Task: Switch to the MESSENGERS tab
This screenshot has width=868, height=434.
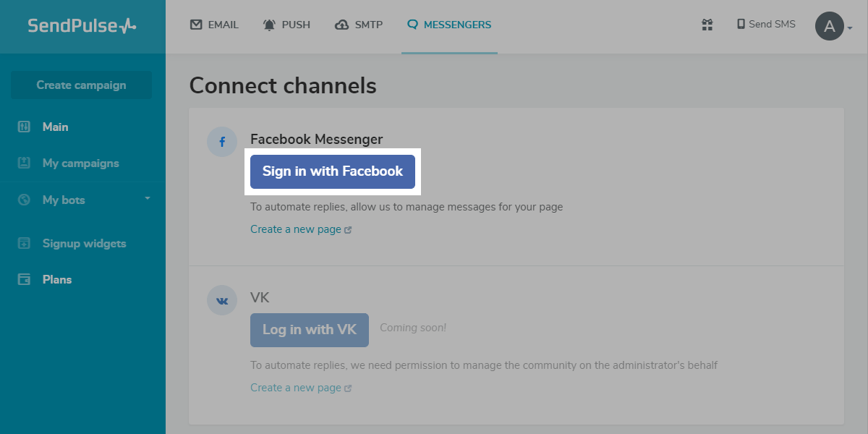Action: 449,24
